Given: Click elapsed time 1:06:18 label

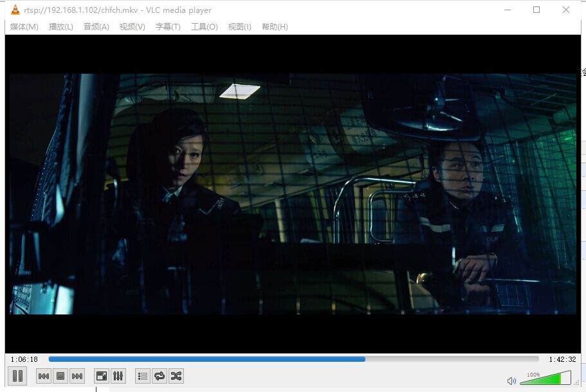Looking at the screenshot, I should 24,359.
